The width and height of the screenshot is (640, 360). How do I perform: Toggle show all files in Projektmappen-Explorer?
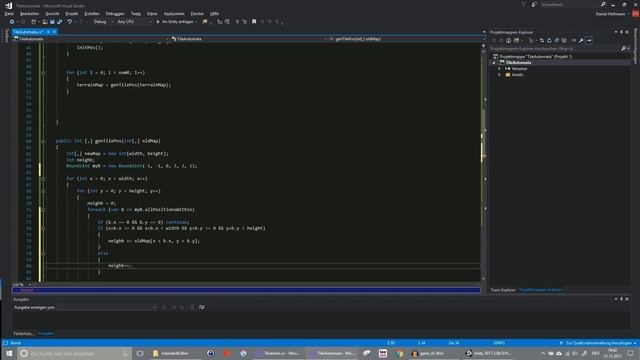click(564, 40)
